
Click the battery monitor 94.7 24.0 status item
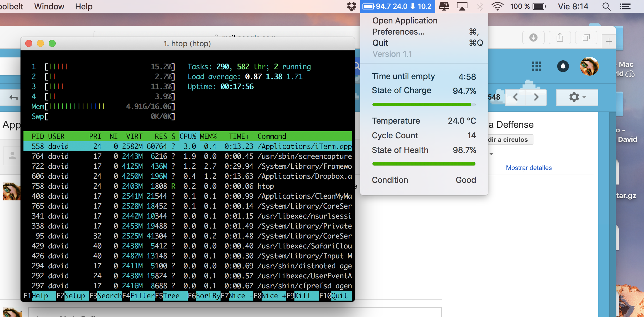(397, 6)
